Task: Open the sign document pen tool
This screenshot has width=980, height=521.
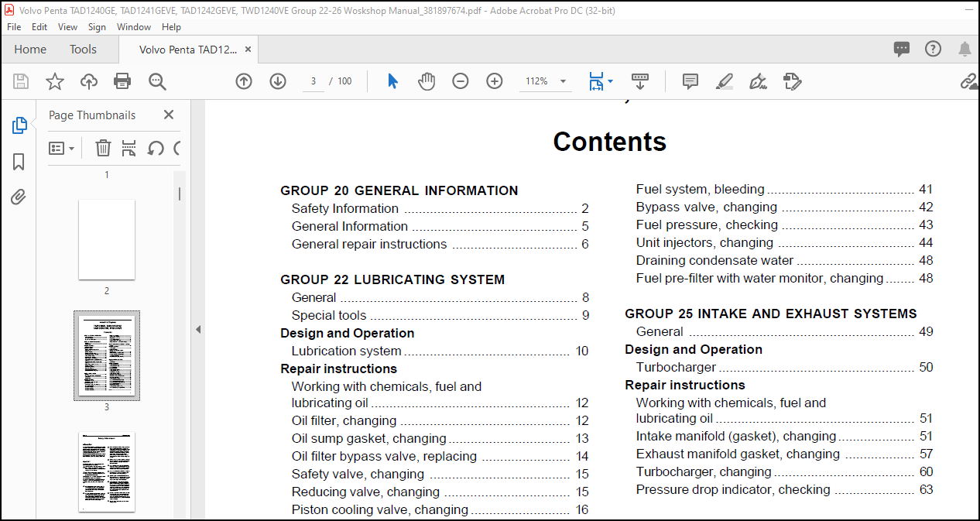Action: point(759,81)
